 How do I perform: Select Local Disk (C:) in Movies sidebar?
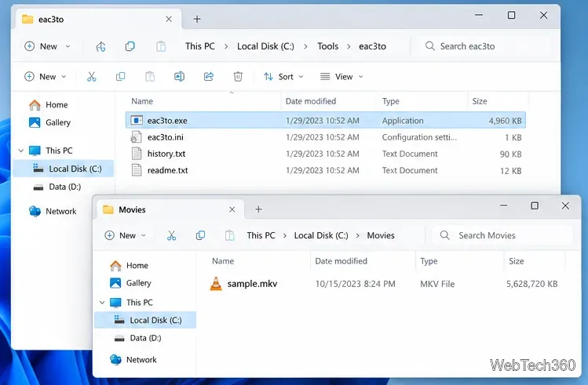click(144, 320)
